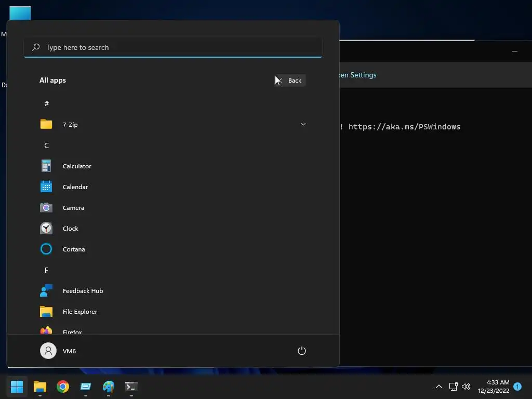The width and height of the screenshot is (532, 399).
Task: Go Back from the All apps list
Action: click(290, 81)
